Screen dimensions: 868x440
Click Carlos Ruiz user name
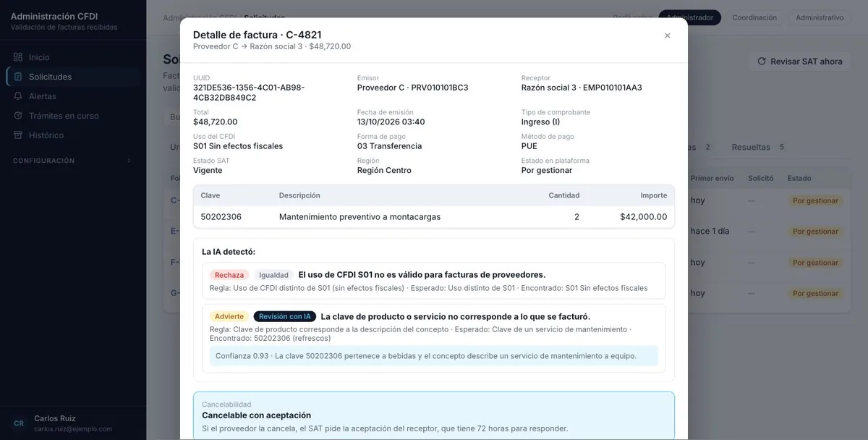click(x=55, y=418)
